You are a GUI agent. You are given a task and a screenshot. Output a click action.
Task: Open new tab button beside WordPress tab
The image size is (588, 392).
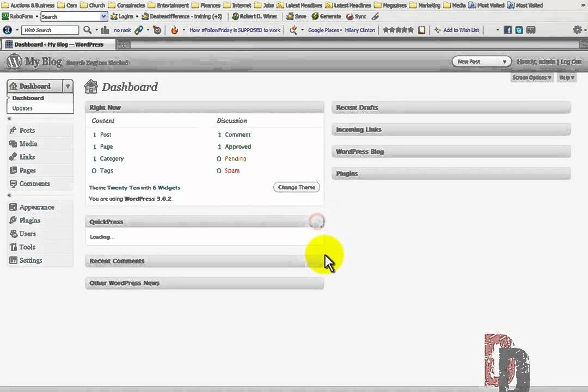pos(123,45)
